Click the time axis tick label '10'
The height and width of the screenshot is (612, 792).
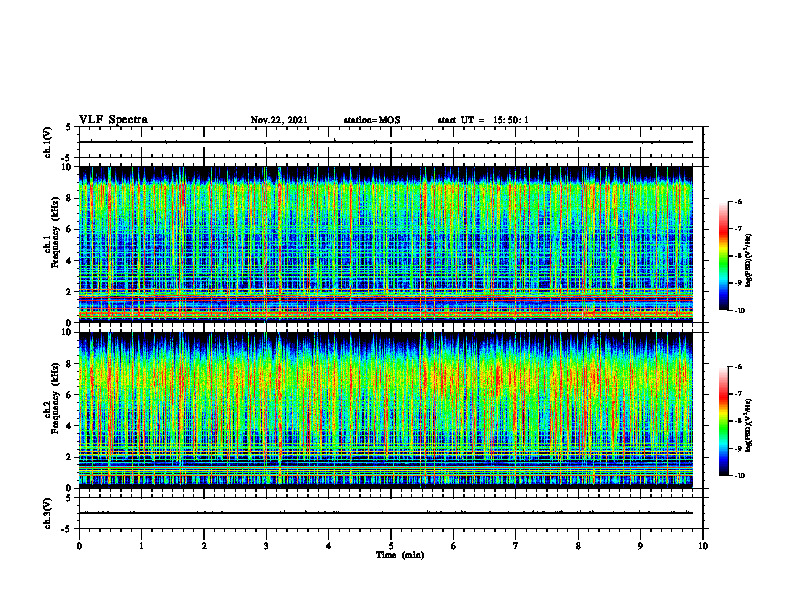pos(703,546)
